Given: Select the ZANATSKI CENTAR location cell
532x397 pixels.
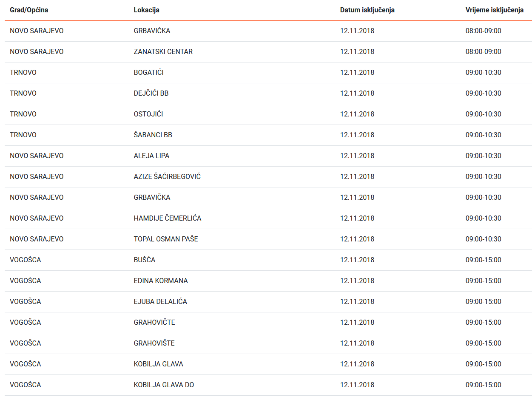Looking at the screenshot, I should pos(163,52).
